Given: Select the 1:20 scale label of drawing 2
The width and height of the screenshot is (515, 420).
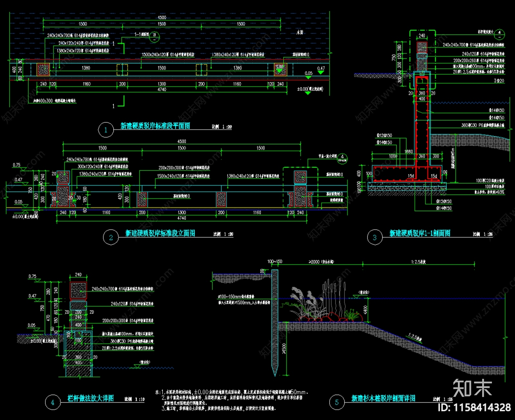Looking at the screenshot, I should tap(223, 234).
